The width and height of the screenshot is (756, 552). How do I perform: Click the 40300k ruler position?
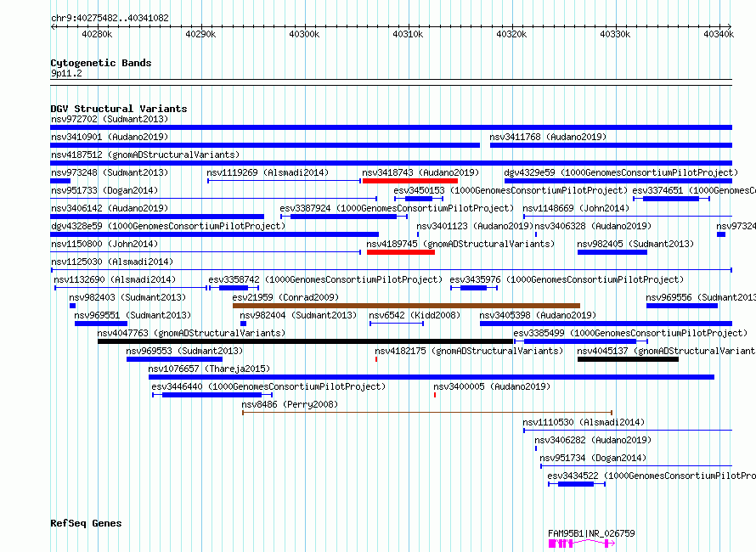304,34
